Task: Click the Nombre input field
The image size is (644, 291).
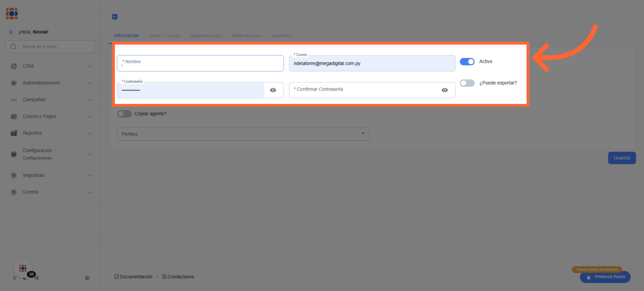Action: point(200,64)
